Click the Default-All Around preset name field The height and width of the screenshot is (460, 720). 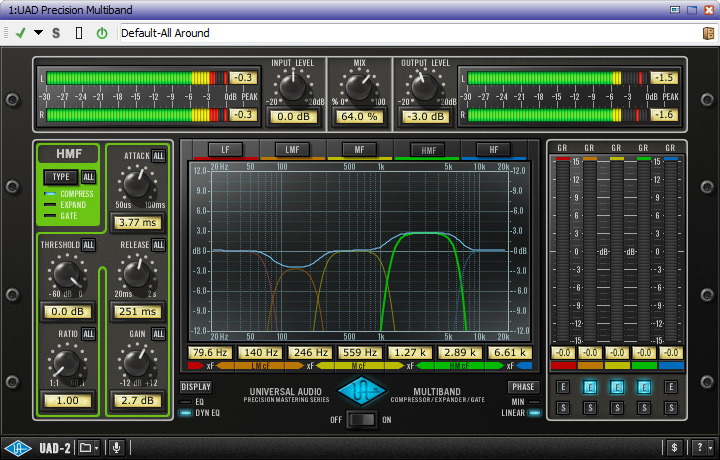tap(409, 33)
